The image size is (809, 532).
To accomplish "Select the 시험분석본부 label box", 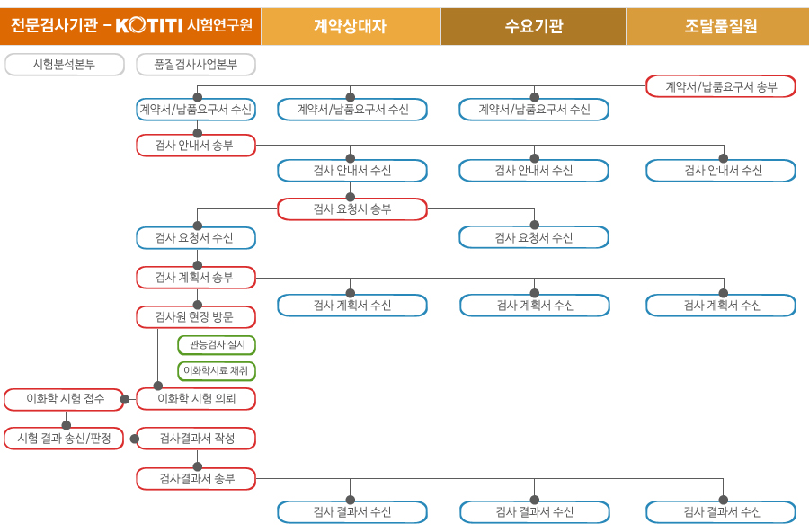I will coord(65,65).
